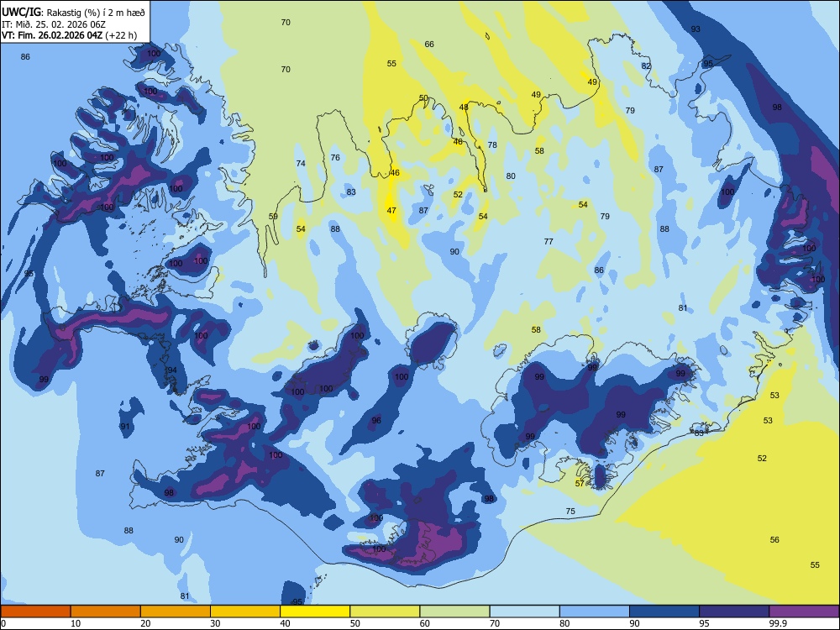
Task: Click the navy 95–99.9 legend swatch
Action: [734, 612]
